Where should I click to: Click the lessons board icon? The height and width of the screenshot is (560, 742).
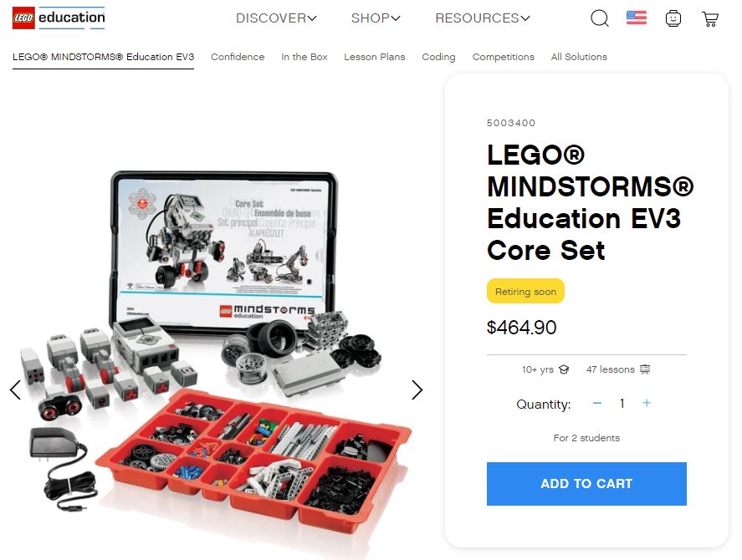[645, 369]
